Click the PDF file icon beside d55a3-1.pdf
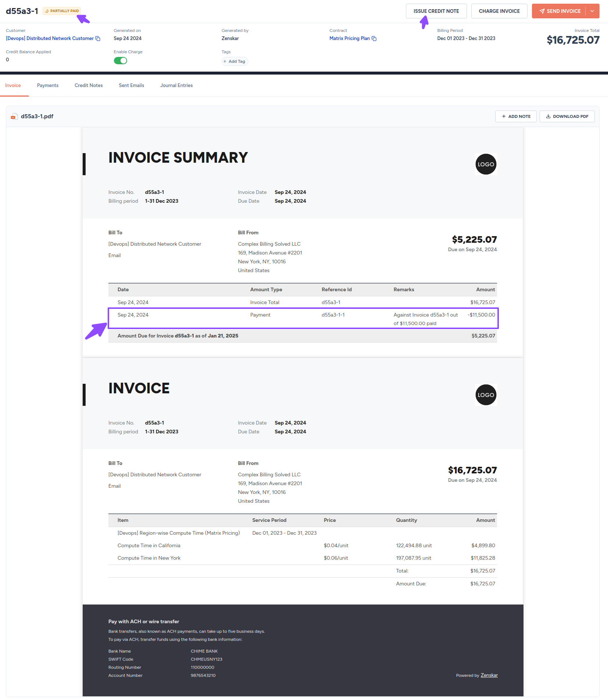This screenshot has height=700, width=608. 14,116
